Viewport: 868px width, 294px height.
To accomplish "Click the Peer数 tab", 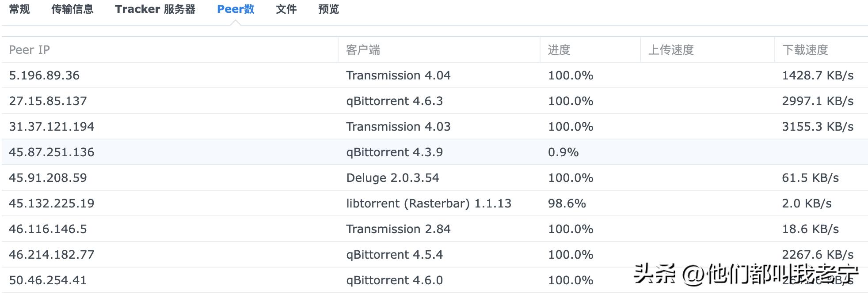I will point(236,9).
